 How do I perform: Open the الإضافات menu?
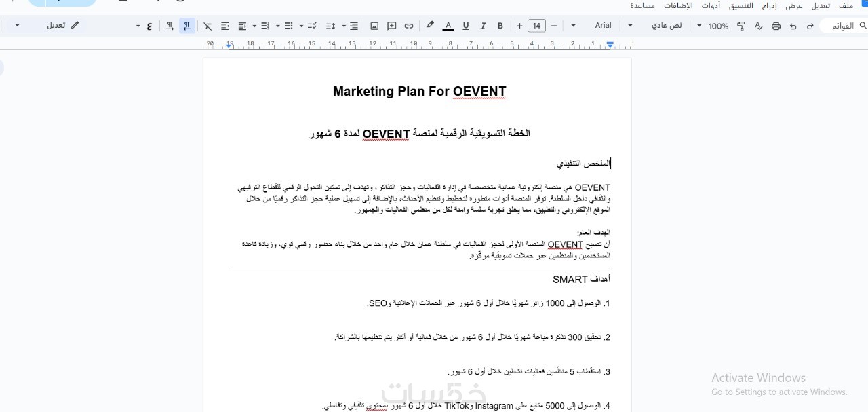678,5
